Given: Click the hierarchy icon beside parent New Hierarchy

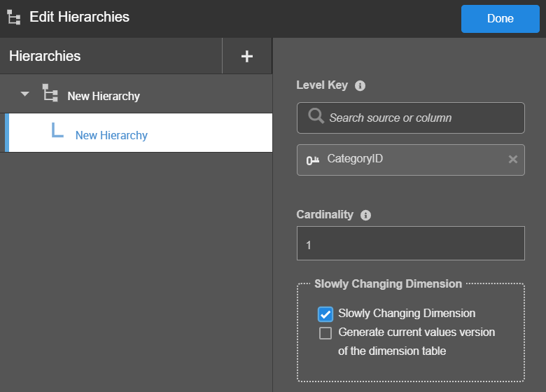Looking at the screenshot, I should (50, 94).
